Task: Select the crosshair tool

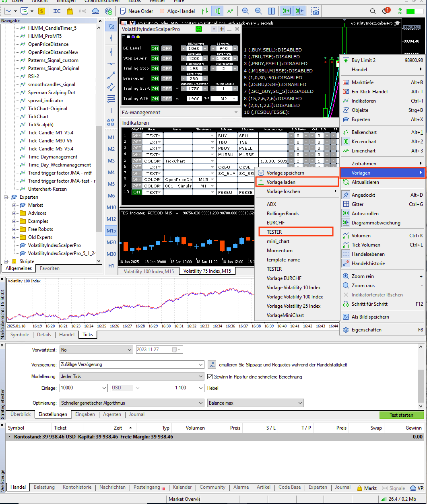Action: pyautogui.click(x=111, y=38)
